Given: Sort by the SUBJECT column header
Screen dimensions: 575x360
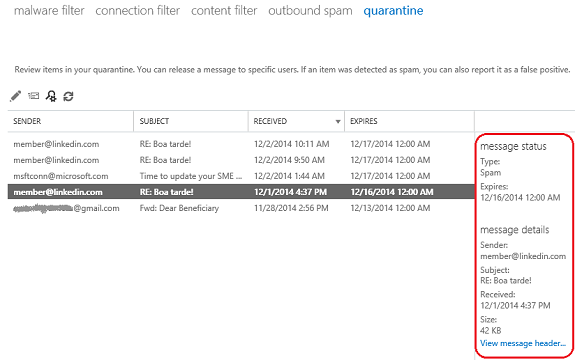Looking at the screenshot, I should (154, 121).
